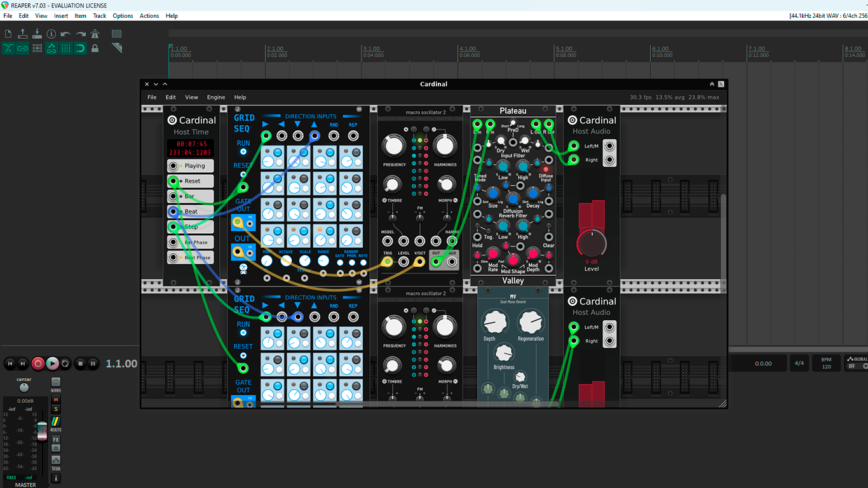Click the red Record transport button
868x488 pixels.
pos(37,363)
